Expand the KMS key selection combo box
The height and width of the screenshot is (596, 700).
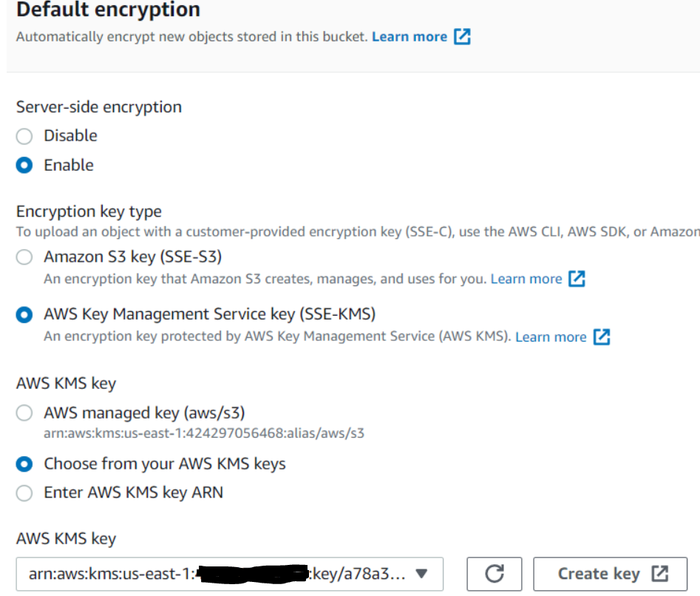point(222,574)
